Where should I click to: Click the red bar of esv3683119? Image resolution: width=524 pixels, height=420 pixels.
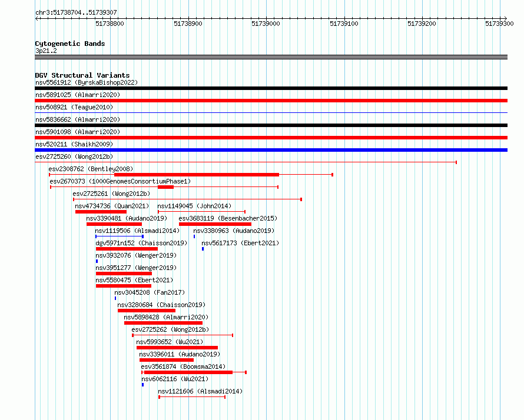[x=215, y=224]
